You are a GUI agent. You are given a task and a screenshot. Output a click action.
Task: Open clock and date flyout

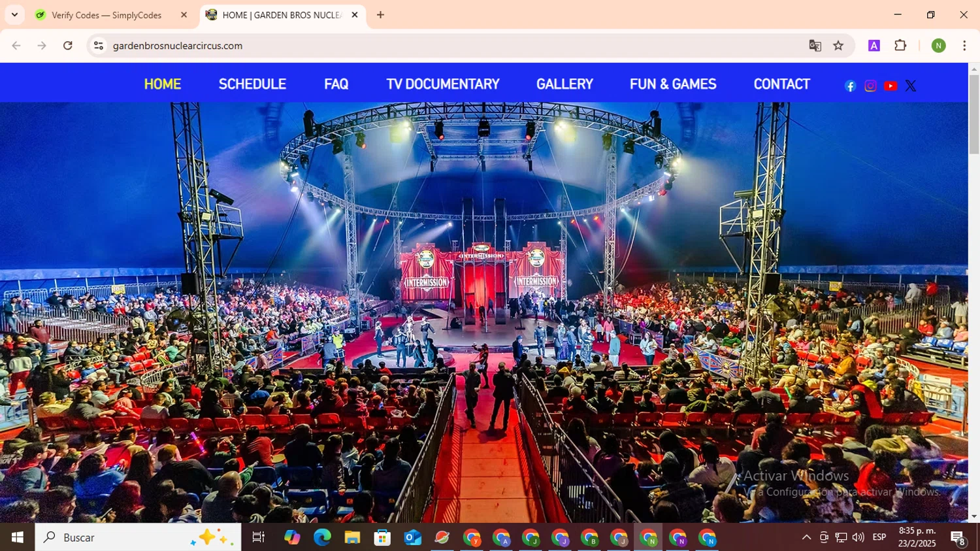coord(917,537)
